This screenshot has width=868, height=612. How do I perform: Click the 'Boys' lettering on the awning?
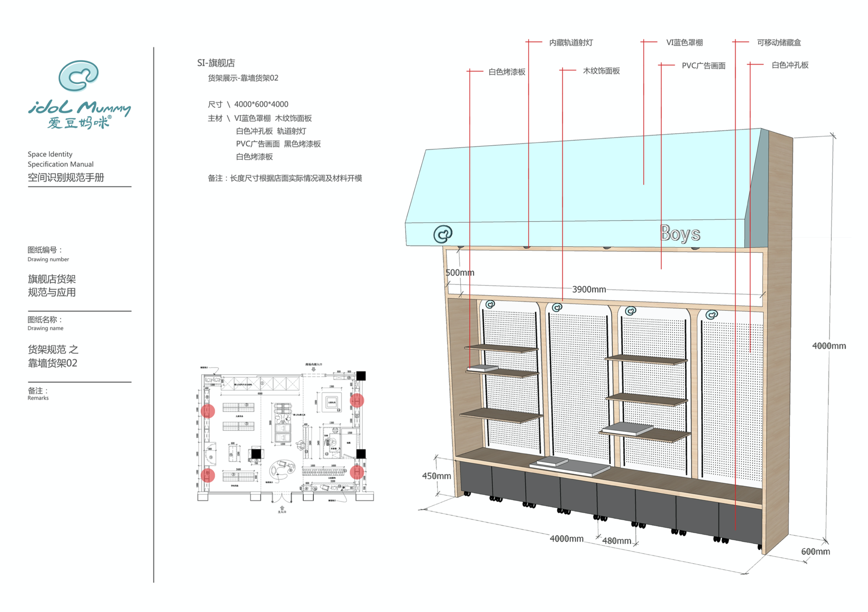click(x=680, y=234)
